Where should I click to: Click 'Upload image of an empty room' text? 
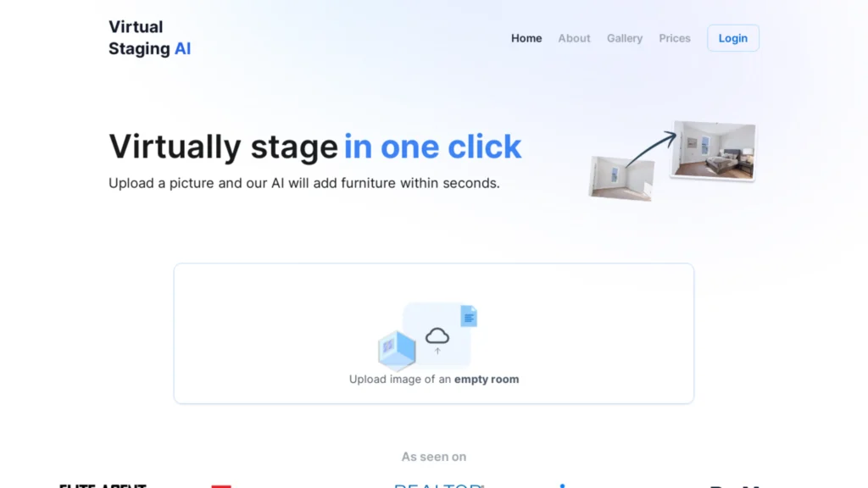[434, 379]
